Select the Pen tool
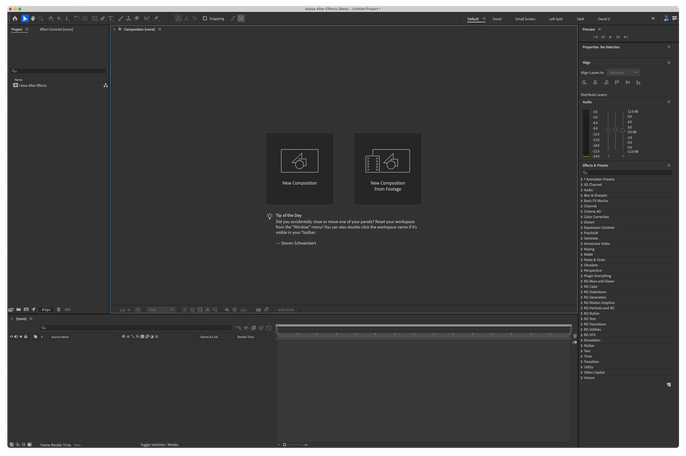 [x=102, y=18]
